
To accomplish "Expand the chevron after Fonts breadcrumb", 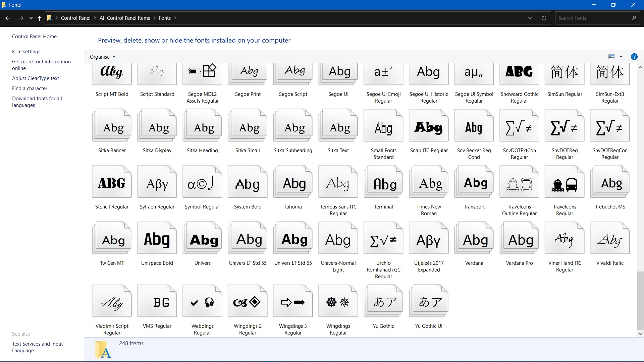I will pos(175,18).
